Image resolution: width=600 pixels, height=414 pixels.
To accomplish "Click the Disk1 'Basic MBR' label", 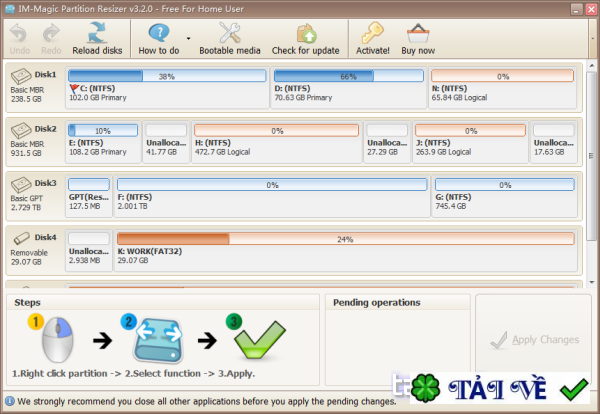I will click(x=27, y=90).
